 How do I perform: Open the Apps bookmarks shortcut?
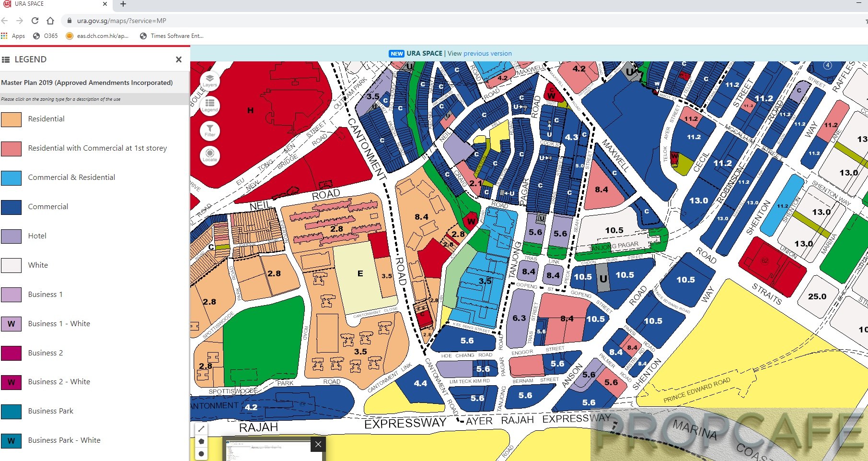pyautogui.click(x=13, y=36)
